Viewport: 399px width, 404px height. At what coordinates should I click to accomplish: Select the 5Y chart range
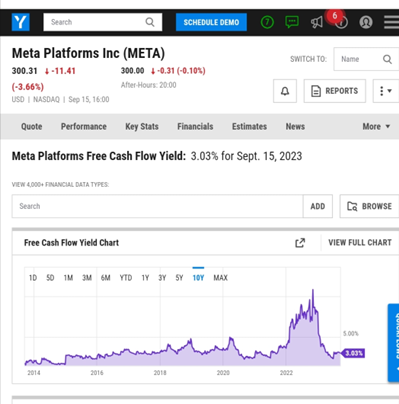tap(179, 278)
